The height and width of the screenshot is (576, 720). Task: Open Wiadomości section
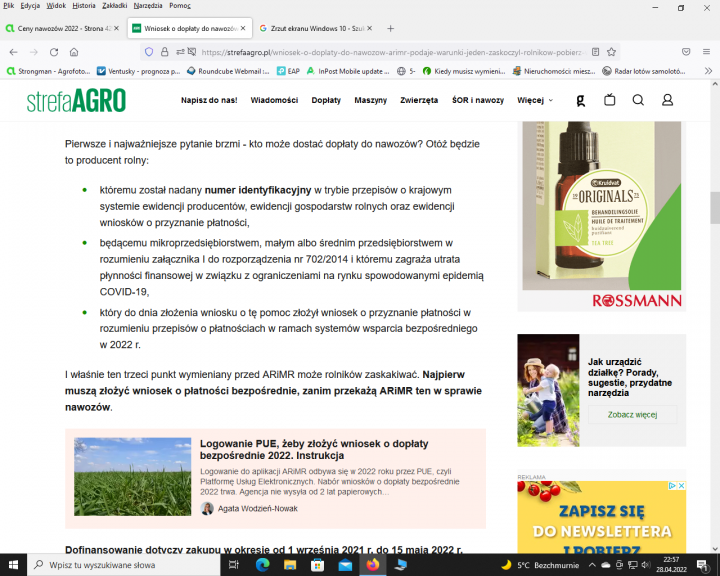point(274,100)
